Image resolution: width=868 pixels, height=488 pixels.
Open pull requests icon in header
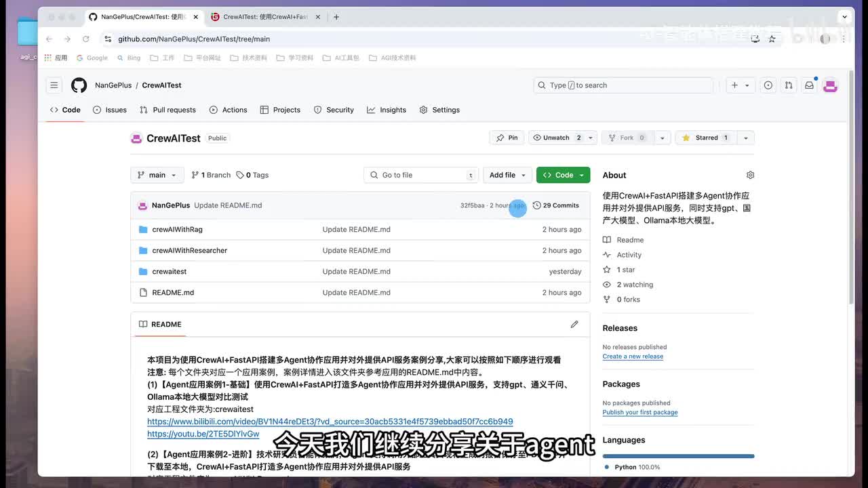[x=789, y=85]
